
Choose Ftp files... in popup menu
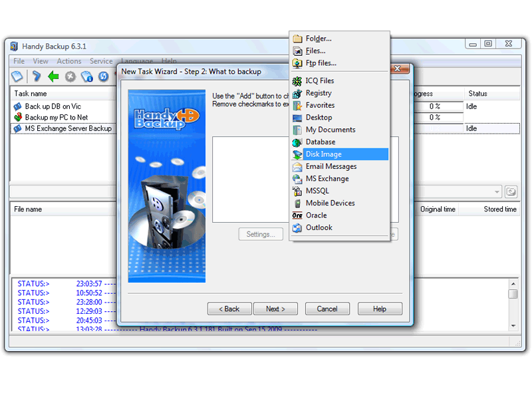(x=339, y=63)
